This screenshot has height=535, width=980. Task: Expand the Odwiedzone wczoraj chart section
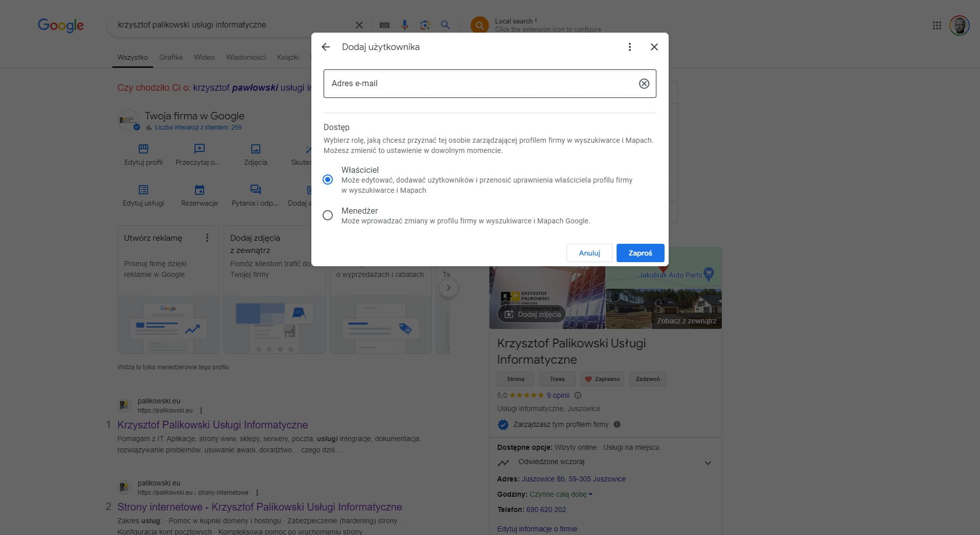708,463
